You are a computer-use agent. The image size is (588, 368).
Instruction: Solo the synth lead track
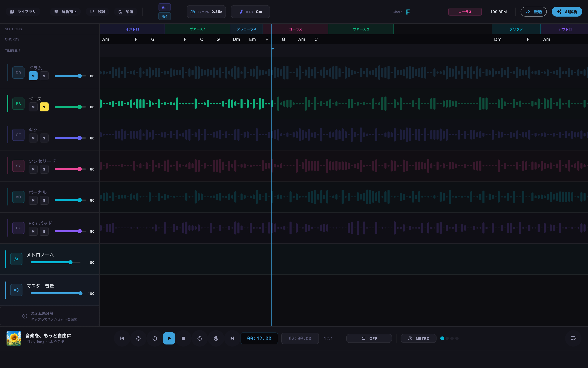[x=44, y=169]
